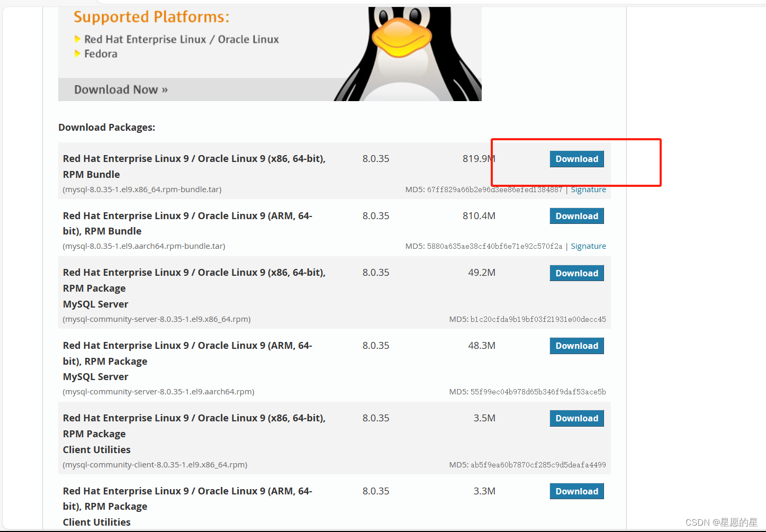The width and height of the screenshot is (766, 532).
Task: Click the CSDN watermark in bottom corner
Action: pyautogui.click(x=723, y=522)
